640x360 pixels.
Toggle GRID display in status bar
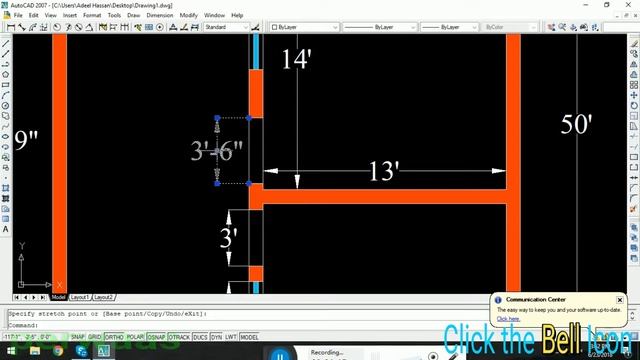coord(95,337)
